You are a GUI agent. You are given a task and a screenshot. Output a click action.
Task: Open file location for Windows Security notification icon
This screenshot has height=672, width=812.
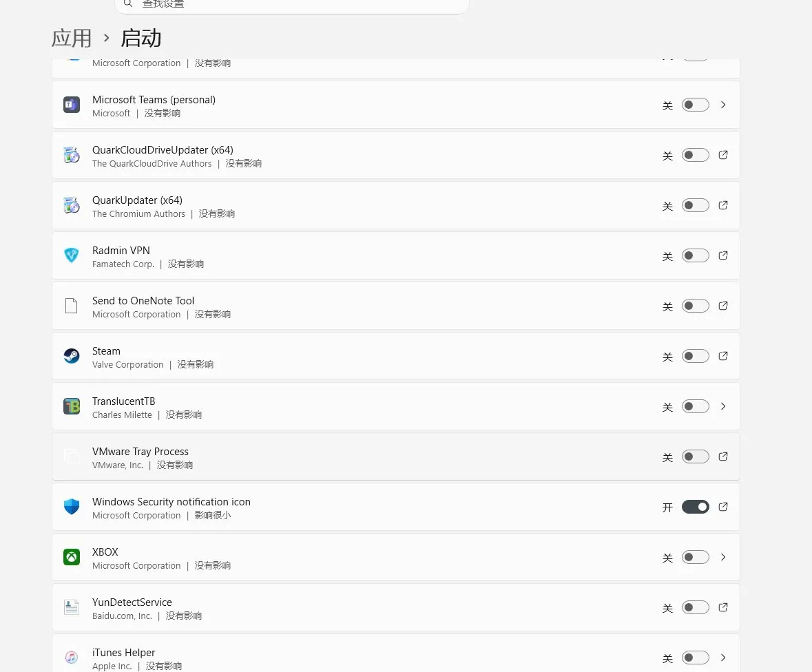tap(723, 506)
